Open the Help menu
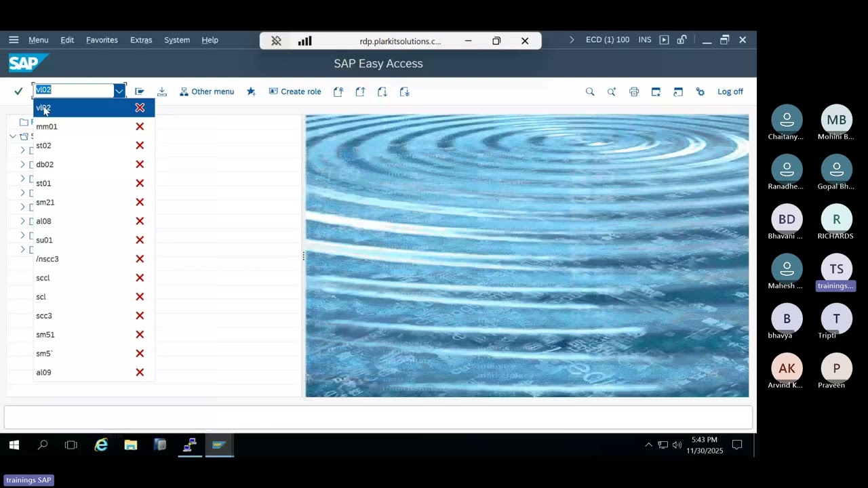The image size is (868, 488). click(210, 40)
